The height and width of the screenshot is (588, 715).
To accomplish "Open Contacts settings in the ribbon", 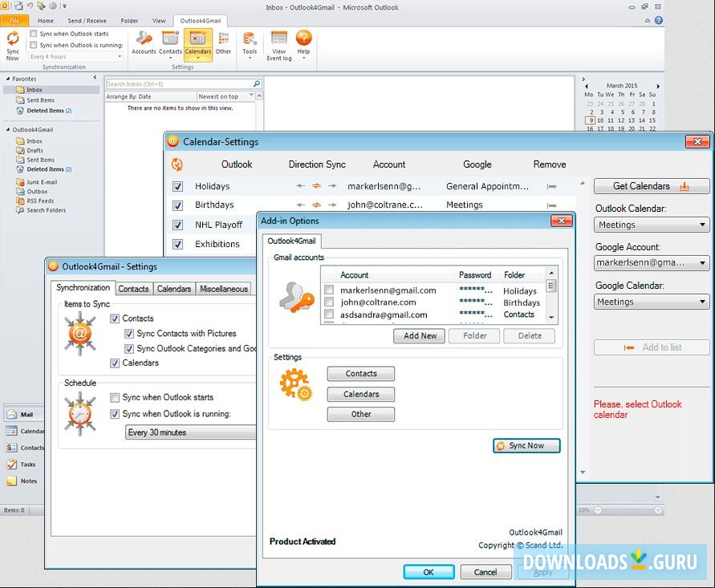I will (170, 43).
